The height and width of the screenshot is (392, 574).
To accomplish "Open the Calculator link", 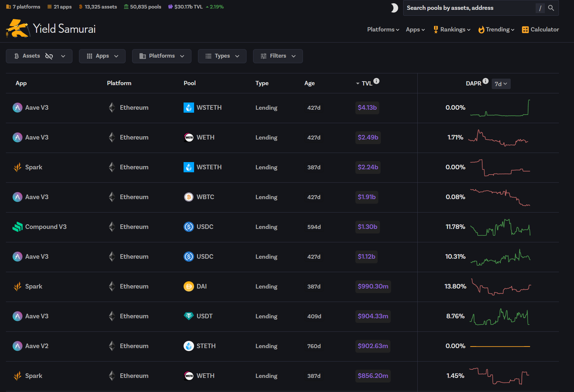I will point(540,29).
